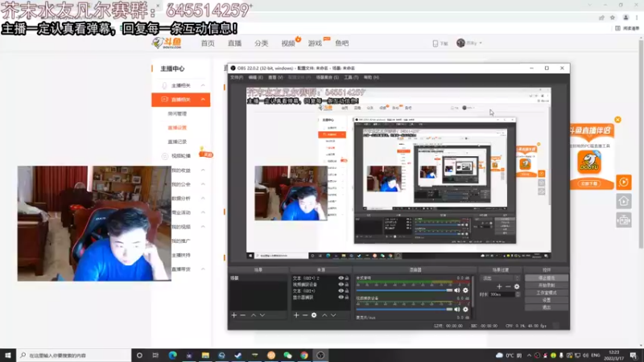The height and width of the screenshot is (362, 644).
Task: Toggle visibility of 文本 (GDI+) 2 source
Action: (341, 278)
